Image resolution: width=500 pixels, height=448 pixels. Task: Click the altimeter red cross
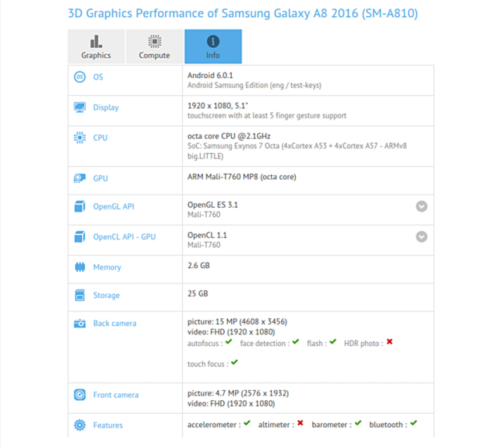click(x=300, y=423)
